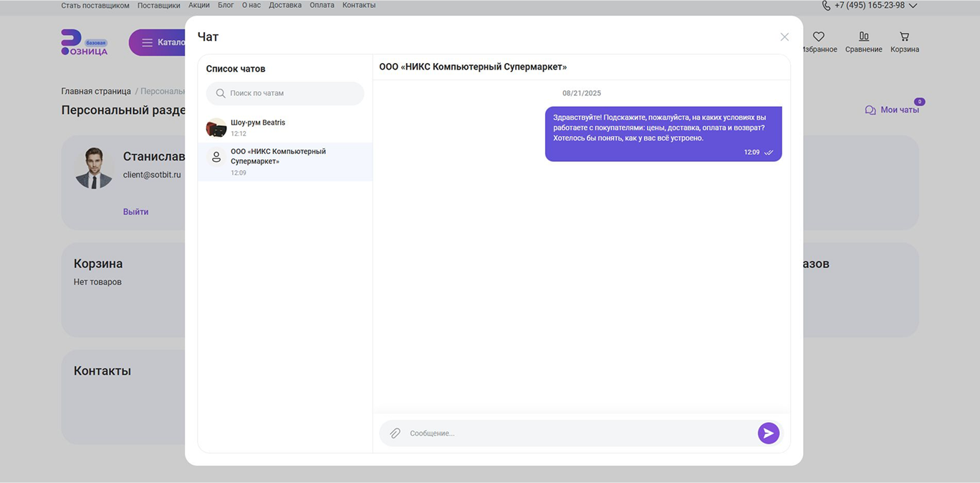This screenshot has height=483, width=980.
Task: Send message with the purple arrow button
Action: (768, 433)
